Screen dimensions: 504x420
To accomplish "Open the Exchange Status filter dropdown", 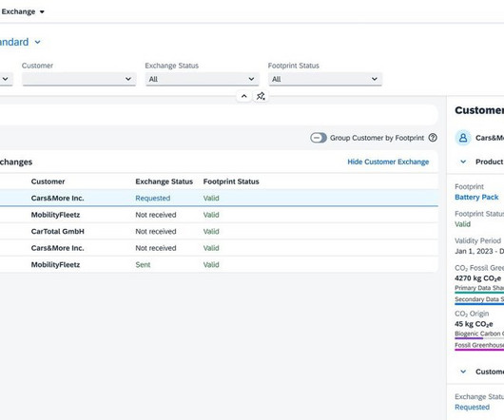I will pos(203,79).
